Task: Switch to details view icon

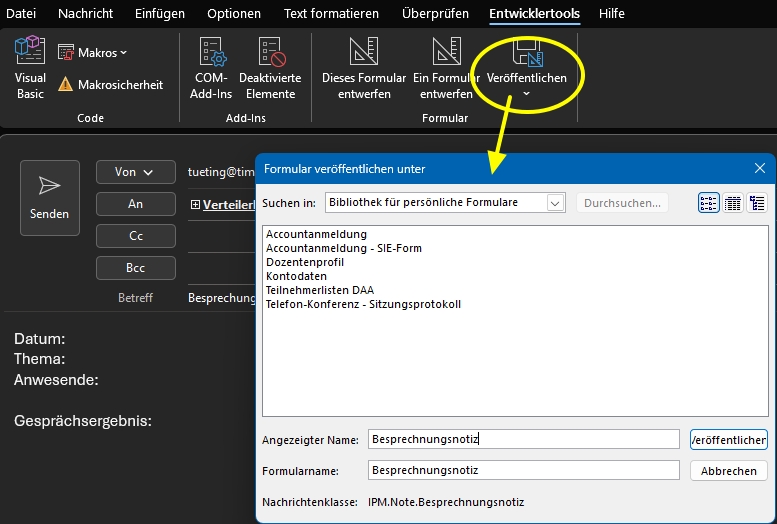Action: 757,203
